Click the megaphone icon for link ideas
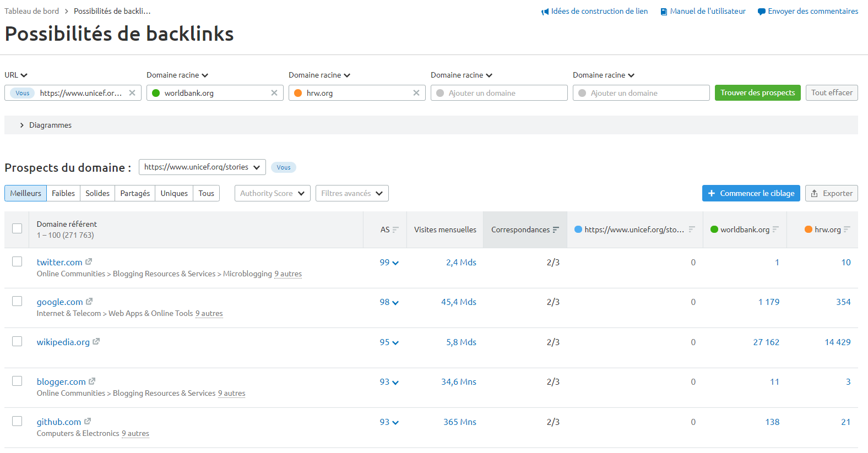This screenshot has height=453, width=868. [x=545, y=12]
